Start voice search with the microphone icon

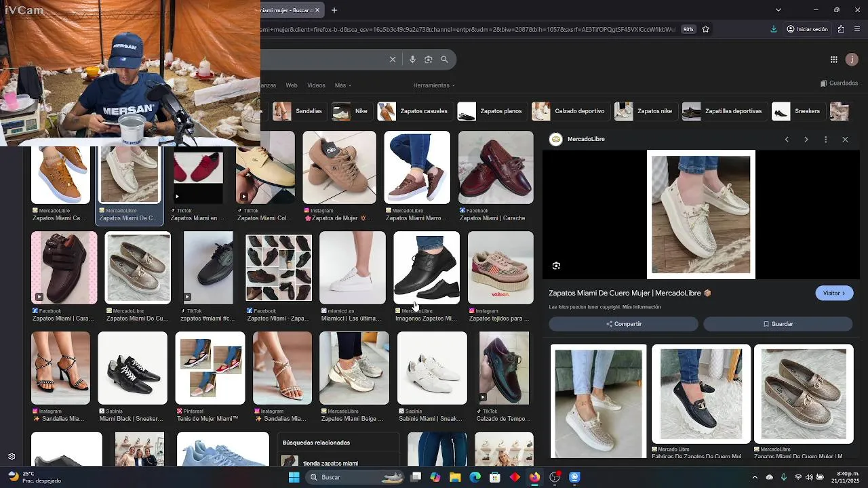point(412,60)
